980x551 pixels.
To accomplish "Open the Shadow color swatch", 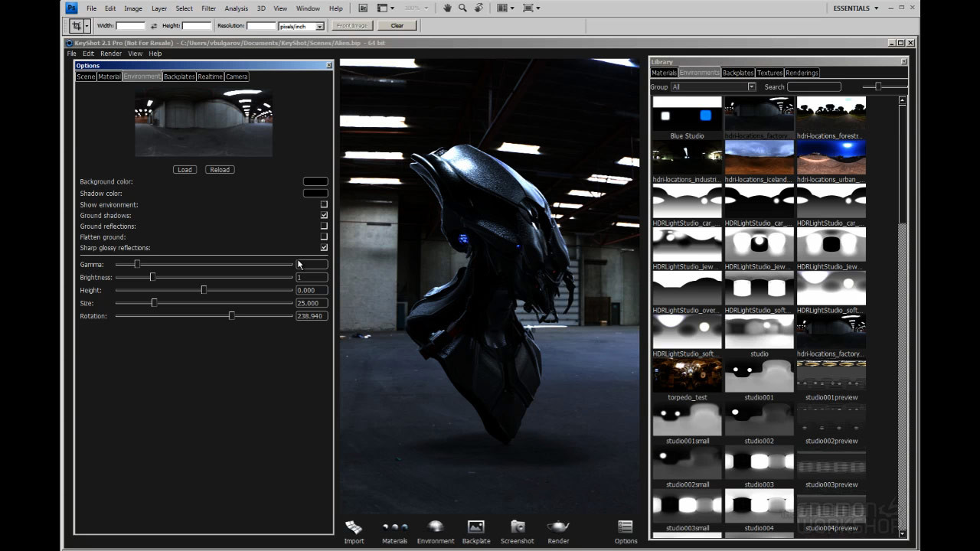I will (315, 193).
